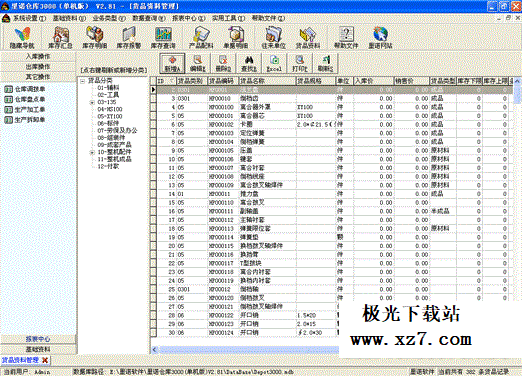Open the 库存汇总 inventory summary icon
Viewport: 522px width, 376px height.
[x=60, y=38]
